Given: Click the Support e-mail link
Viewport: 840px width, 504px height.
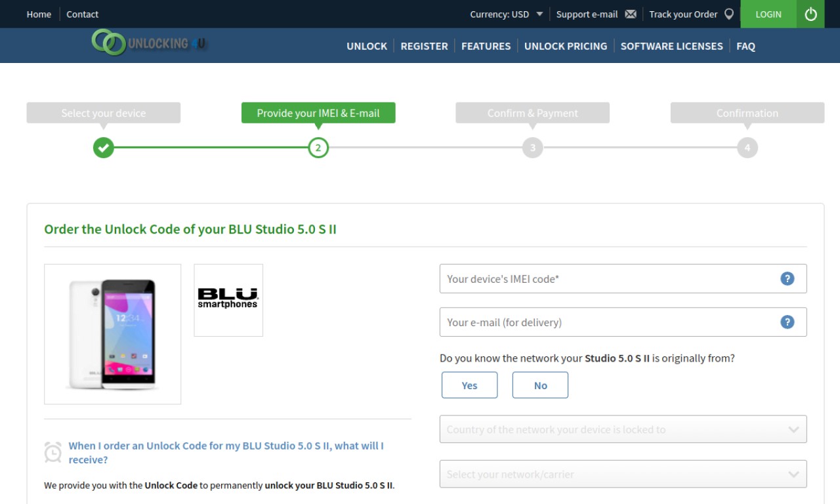Looking at the screenshot, I should [x=587, y=14].
